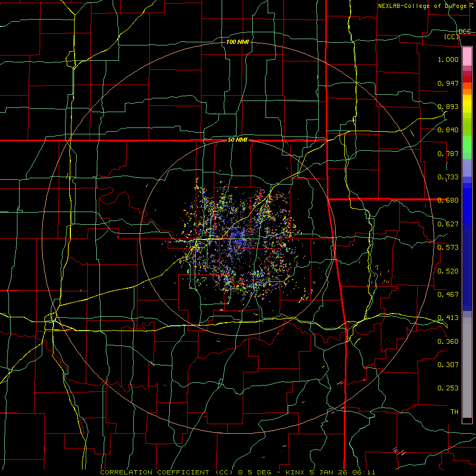
Task: Click the 0.360 scale value
Action: click(x=448, y=342)
